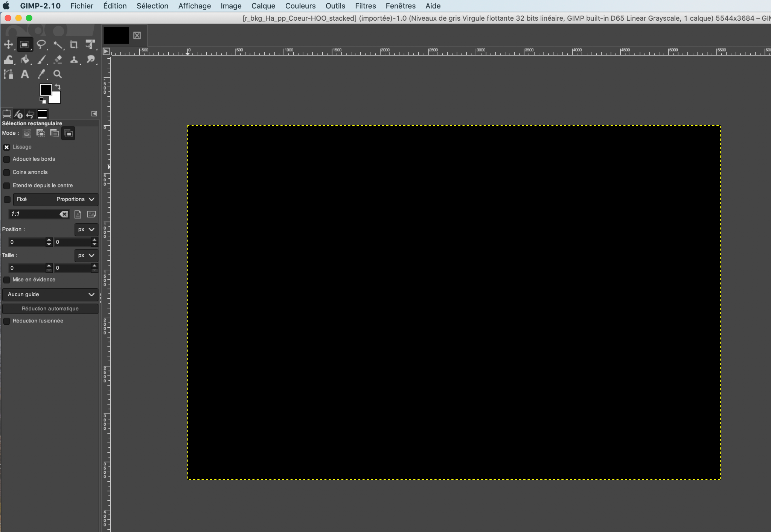Viewport: 771px width, 532px height.
Task: Set selection mode to Add
Action: pyautogui.click(x=40, y=134)
